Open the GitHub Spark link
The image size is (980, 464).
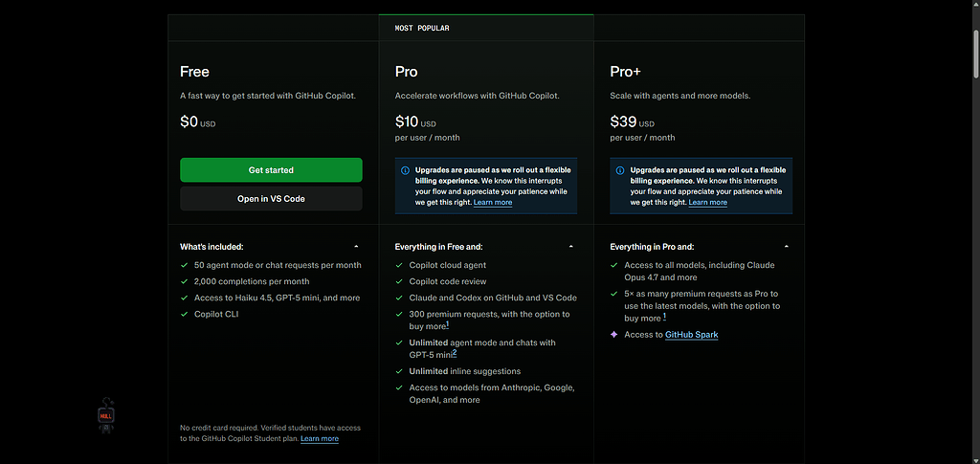tap(691, 335)
